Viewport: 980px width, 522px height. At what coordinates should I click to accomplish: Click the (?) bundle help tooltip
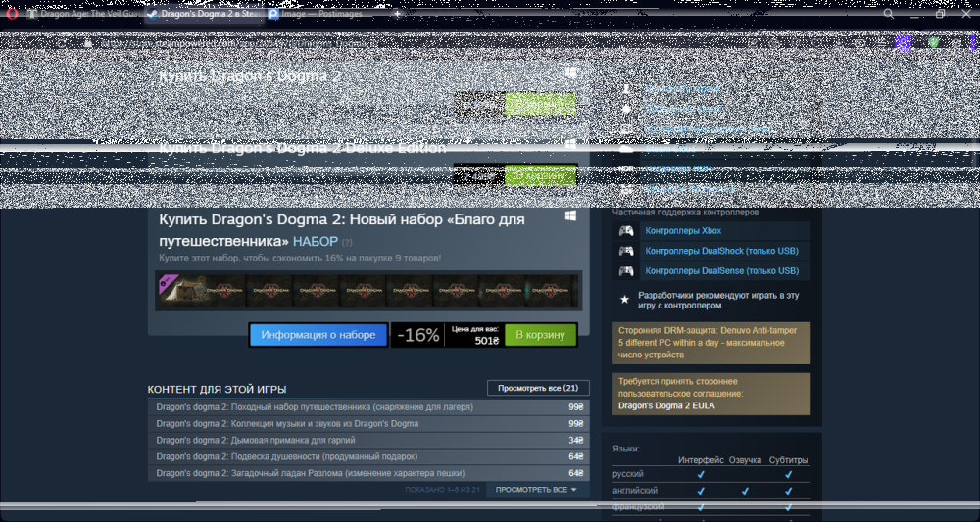(347, 242)
